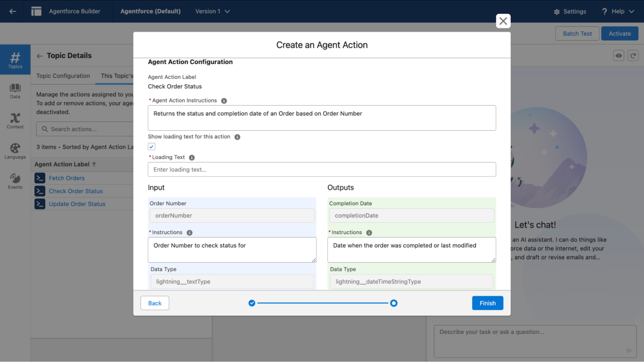Image resolution: width=644 pixels, height=362 pixels.
Task: Click the Check Order Status action icon
Action: 40,191
